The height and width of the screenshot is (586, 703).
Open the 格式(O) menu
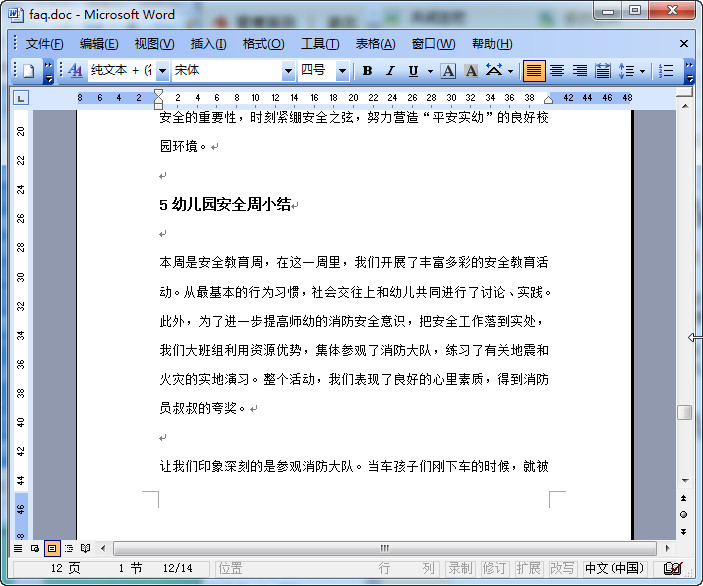click(x=264, y=44)
